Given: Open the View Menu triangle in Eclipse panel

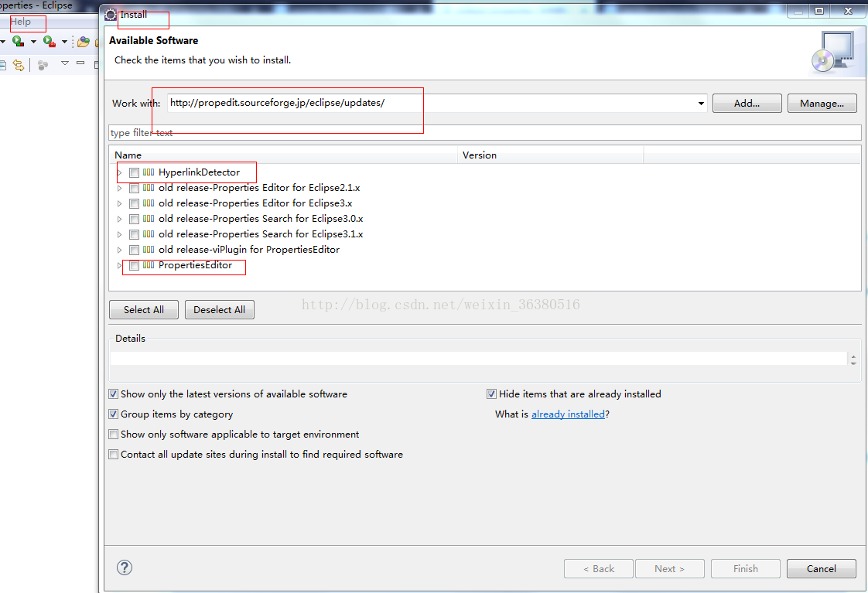Looking at the screenshot, I should coord(65,63).
